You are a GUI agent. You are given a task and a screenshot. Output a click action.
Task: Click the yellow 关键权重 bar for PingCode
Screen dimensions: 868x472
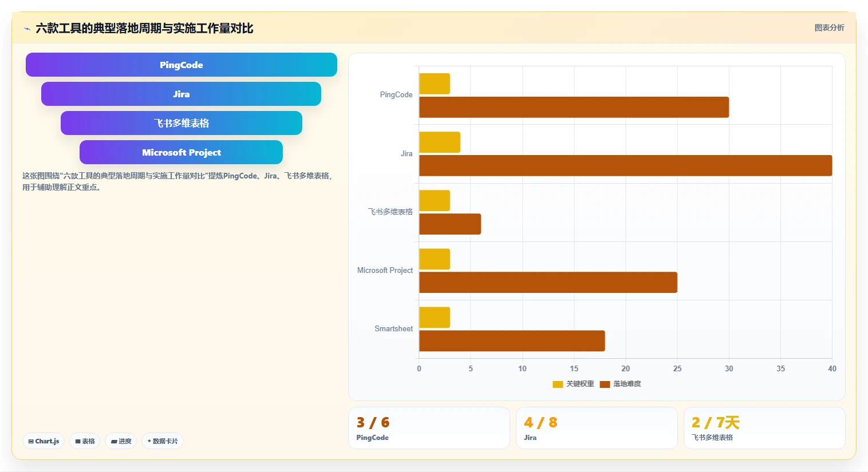coord(435,84)
